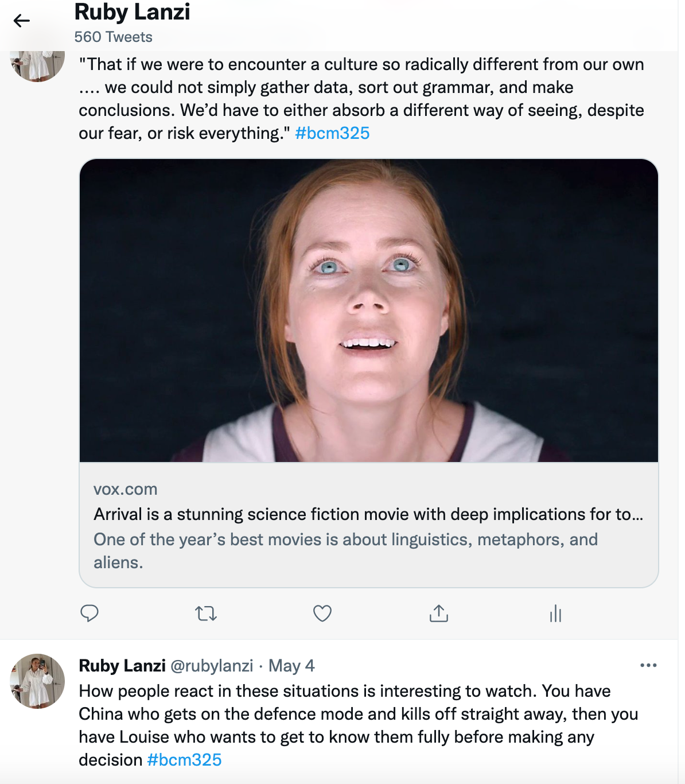Open Ruby Lanzi name on May 4 tweet
The height and width of the screenshot is (784, 685).
click(122, 666)
